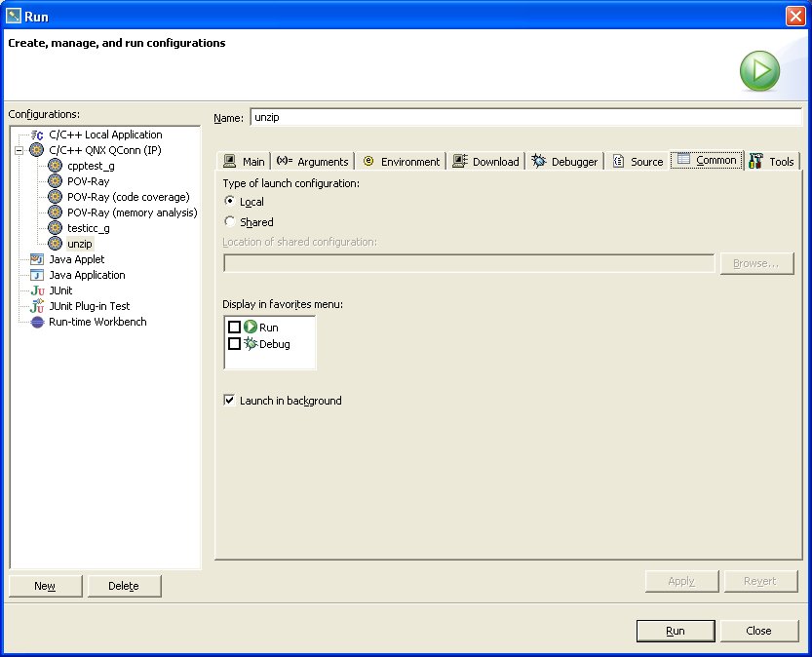Click the Java Application icon
This screenshot has width=812, height=657.
click(37, 275)
